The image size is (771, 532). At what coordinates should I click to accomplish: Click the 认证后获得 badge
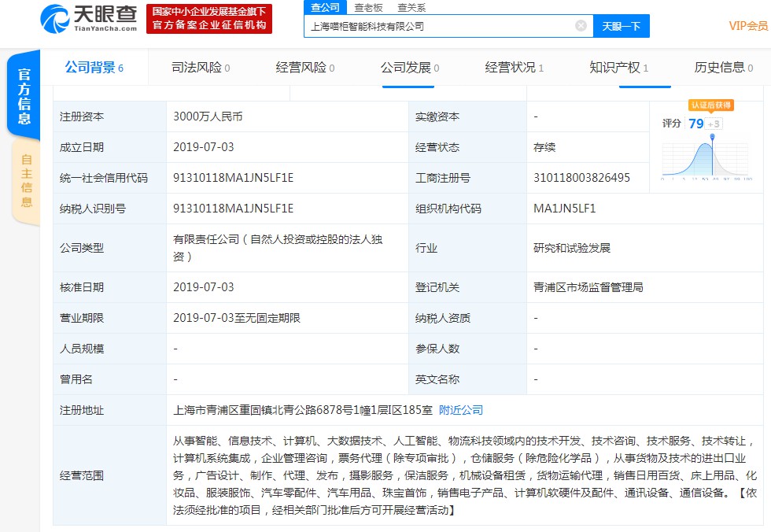tap(711, 105)
